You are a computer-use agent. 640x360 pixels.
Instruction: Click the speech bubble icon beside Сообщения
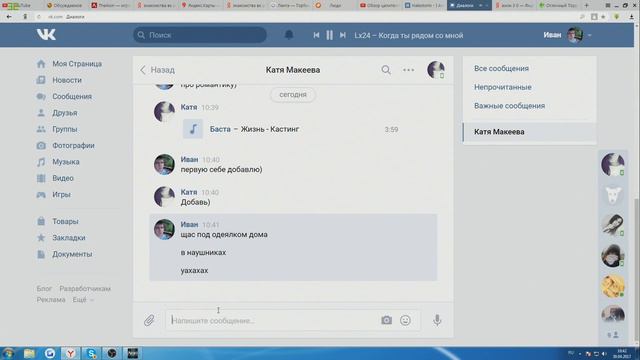pos(41,96)
